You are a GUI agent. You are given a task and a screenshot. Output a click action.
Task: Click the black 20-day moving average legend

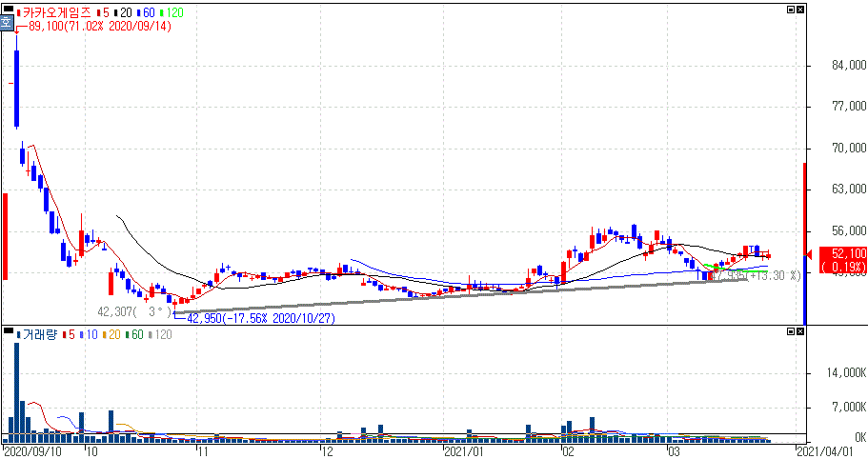tap(122, 12)
